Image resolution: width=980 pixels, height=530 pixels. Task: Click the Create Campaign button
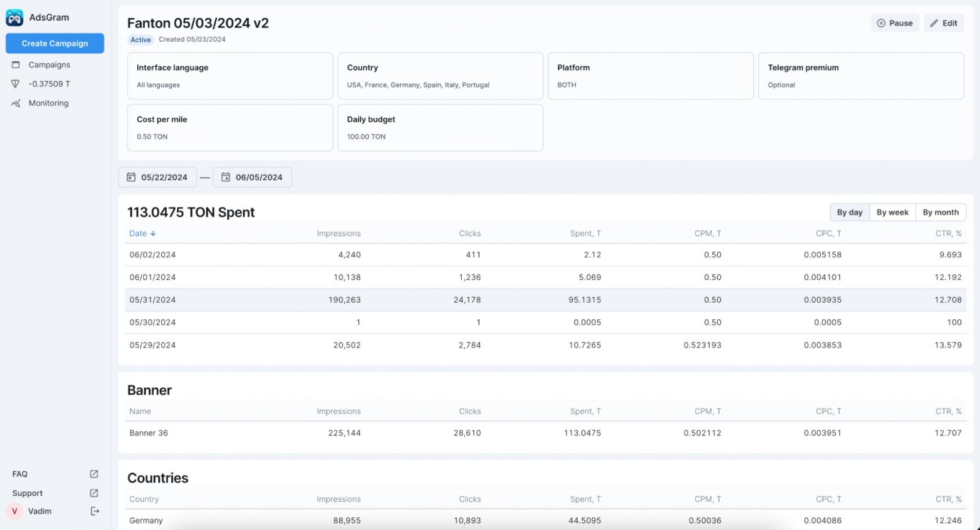point(55,44)
